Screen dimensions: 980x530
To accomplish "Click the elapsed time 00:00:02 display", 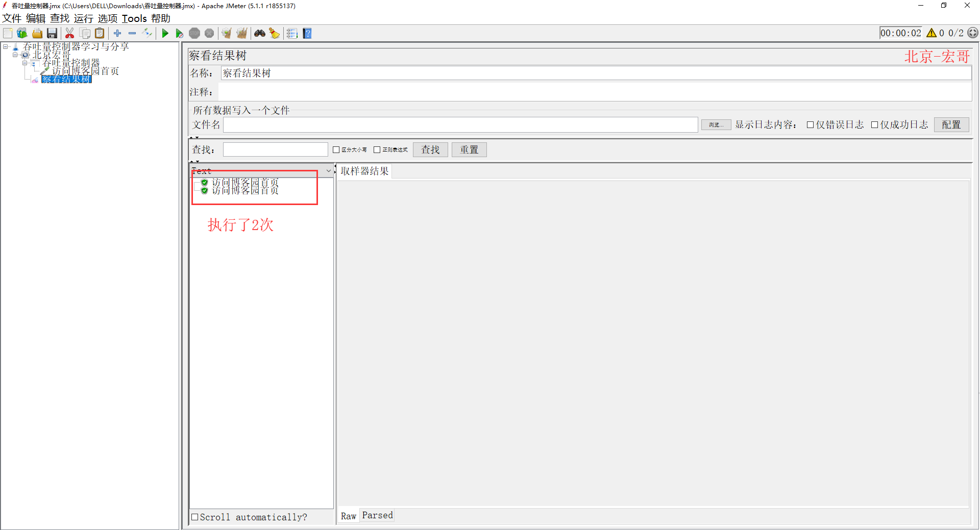I will click(x=901, y=33).
